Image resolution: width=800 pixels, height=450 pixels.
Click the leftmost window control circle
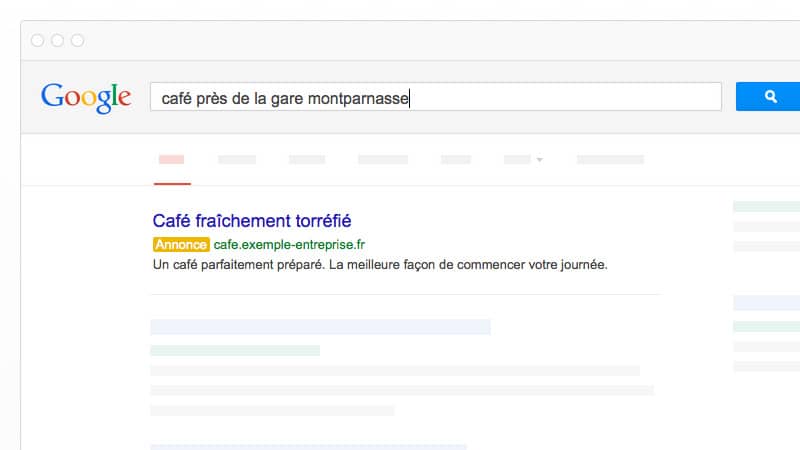[x=38, y=40]
